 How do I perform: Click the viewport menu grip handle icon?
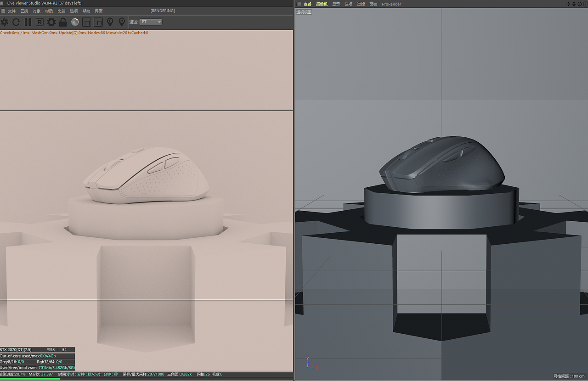coord(299,4)
